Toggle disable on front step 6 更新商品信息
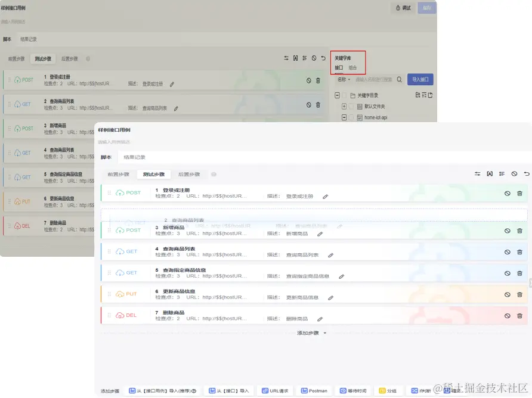The height and width of the screenshot is (398, 532). click(x=507, y=294)
